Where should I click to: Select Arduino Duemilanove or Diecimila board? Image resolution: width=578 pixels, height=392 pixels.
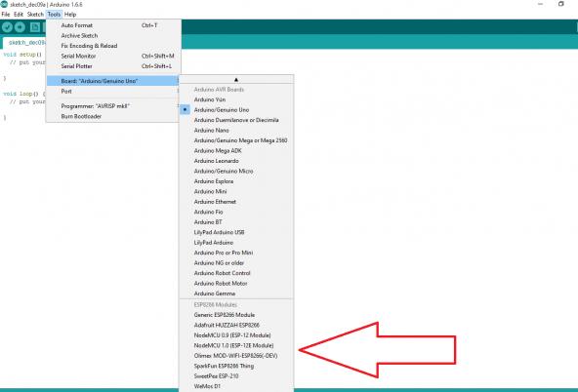click(236, 120)
